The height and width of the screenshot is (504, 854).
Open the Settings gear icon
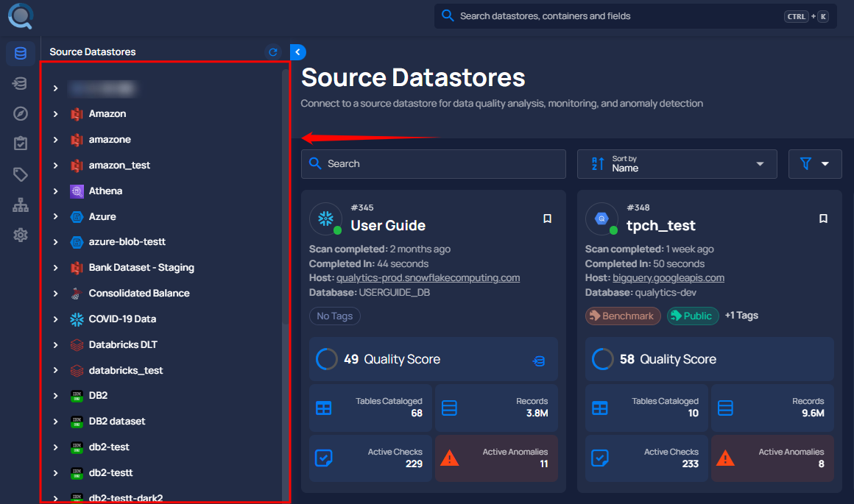pos(21,235)
